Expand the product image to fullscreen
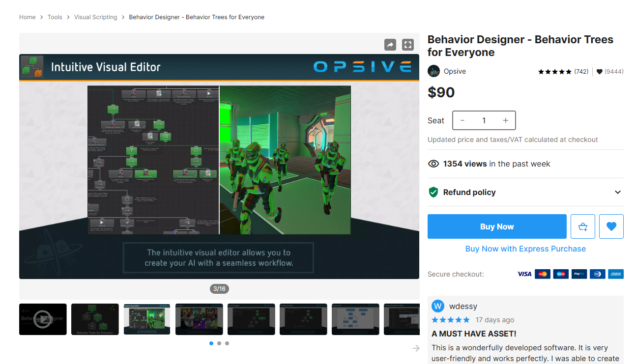Screen dimensions: 635x364 tap(408, 45)
